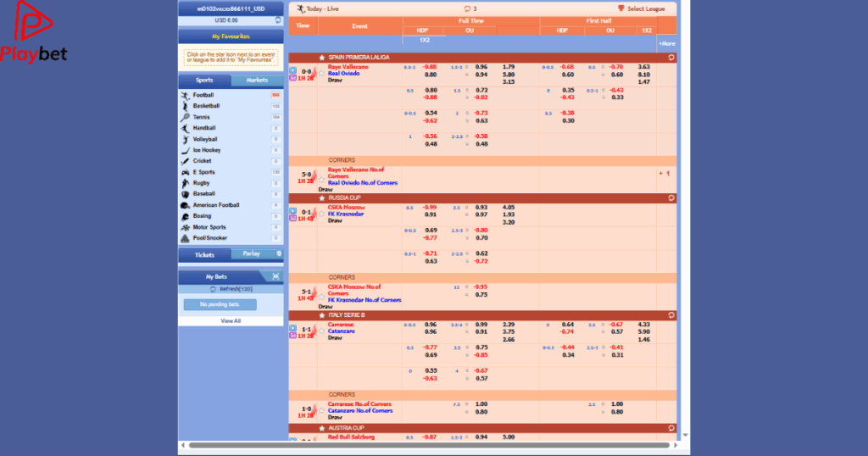Select the Rugby player icon
Screen dimensions: 868x456
186,183
